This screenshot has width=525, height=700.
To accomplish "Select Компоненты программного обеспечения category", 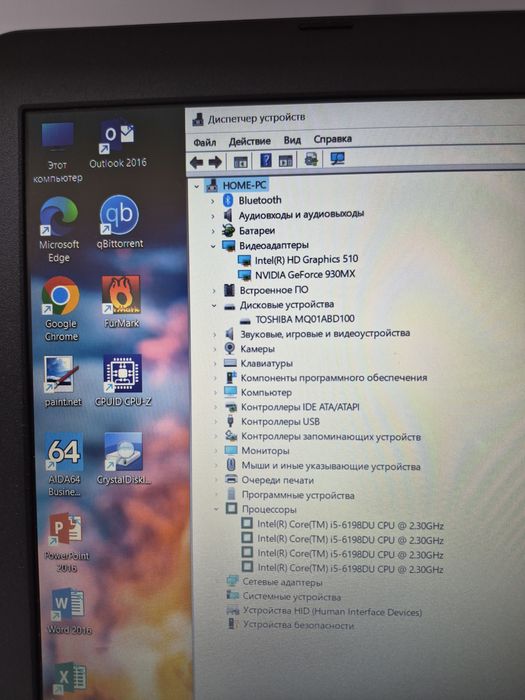I will point(333,378).
